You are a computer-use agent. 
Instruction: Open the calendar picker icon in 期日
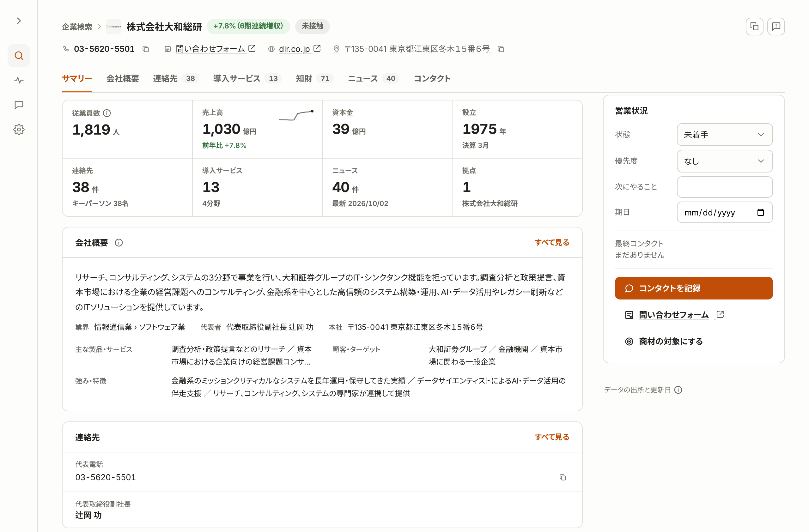[x=761, y=213]
